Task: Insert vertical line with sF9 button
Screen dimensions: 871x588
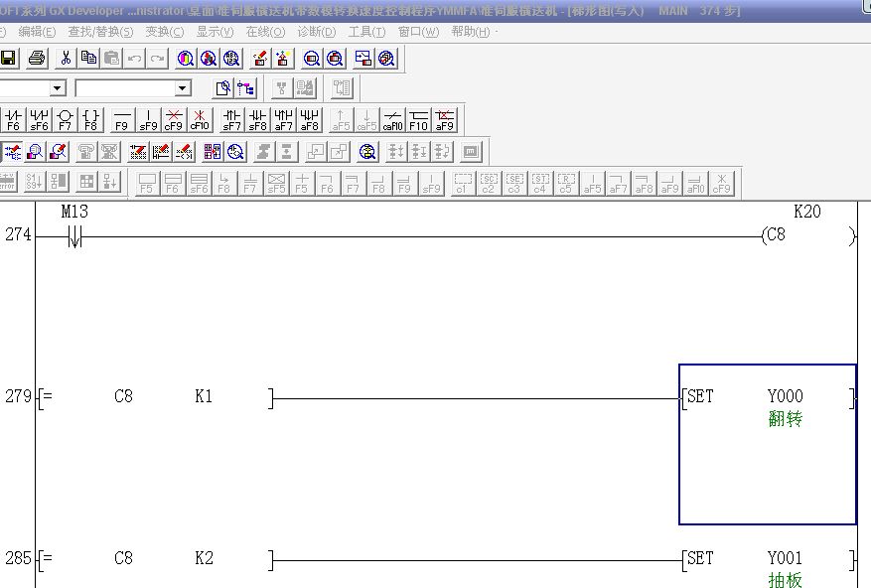Action: 148,120
